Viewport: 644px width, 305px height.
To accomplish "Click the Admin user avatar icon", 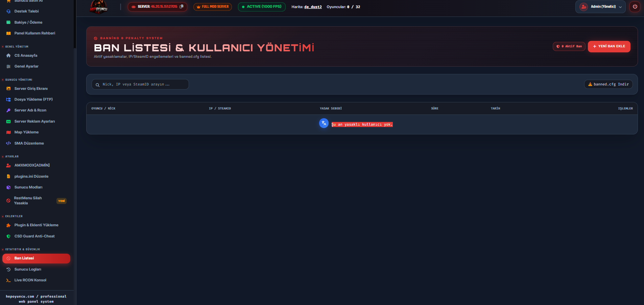I will coord(583,7).
